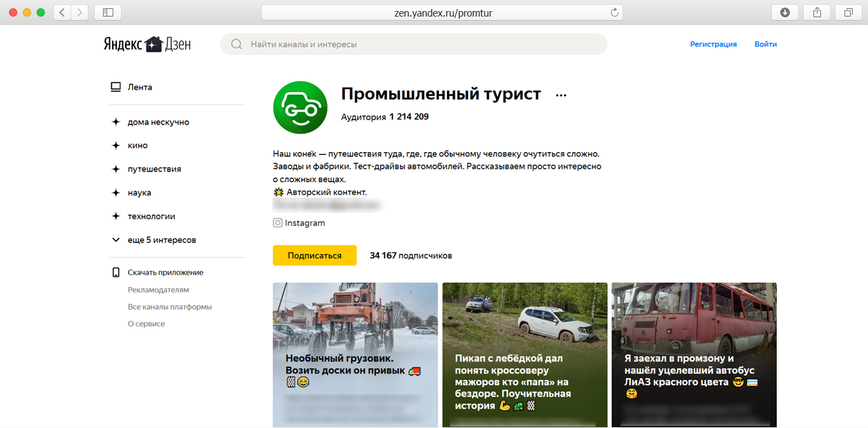Open the red LiAZ bus article thumbnail

click(694, 354)
